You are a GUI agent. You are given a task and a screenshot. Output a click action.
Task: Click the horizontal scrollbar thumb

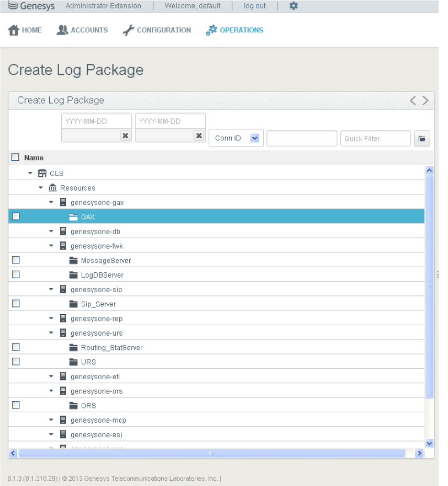(x=211, y=454)
